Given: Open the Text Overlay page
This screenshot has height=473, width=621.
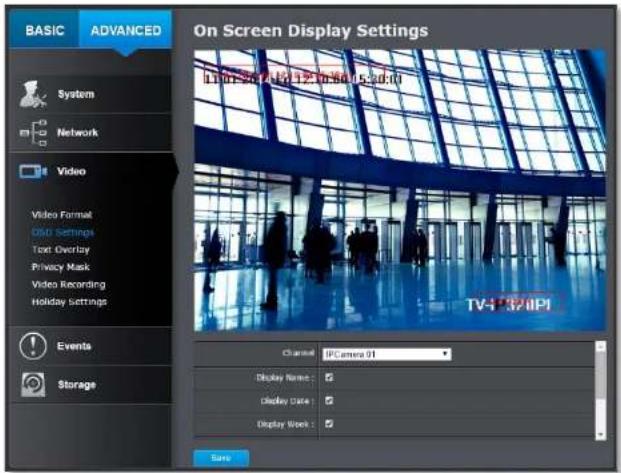Looking at the screenshot, I should (61, 250).
